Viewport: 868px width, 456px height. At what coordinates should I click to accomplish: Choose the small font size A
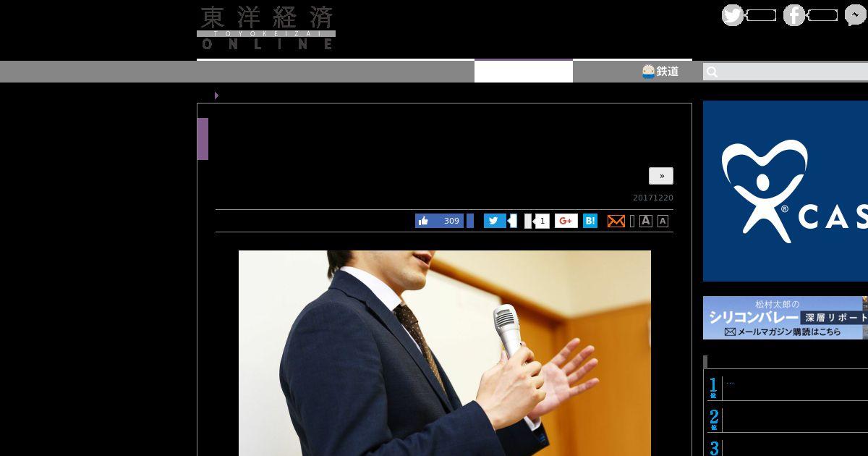point(663,221)
